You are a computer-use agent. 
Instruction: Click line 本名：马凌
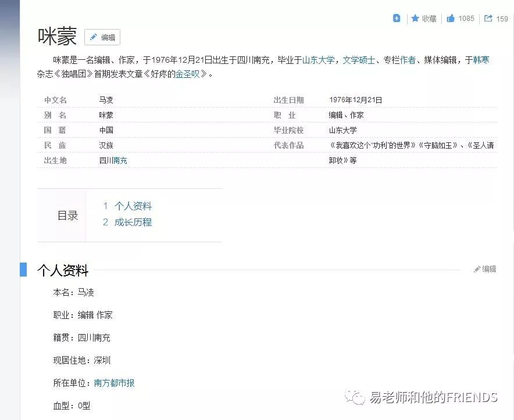point(73,292)
